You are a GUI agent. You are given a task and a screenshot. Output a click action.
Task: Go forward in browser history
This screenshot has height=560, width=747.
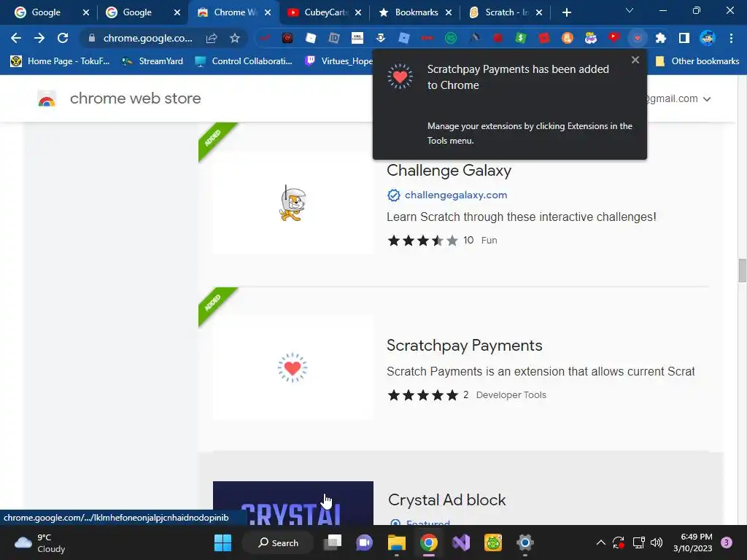(x=39, y=38)
